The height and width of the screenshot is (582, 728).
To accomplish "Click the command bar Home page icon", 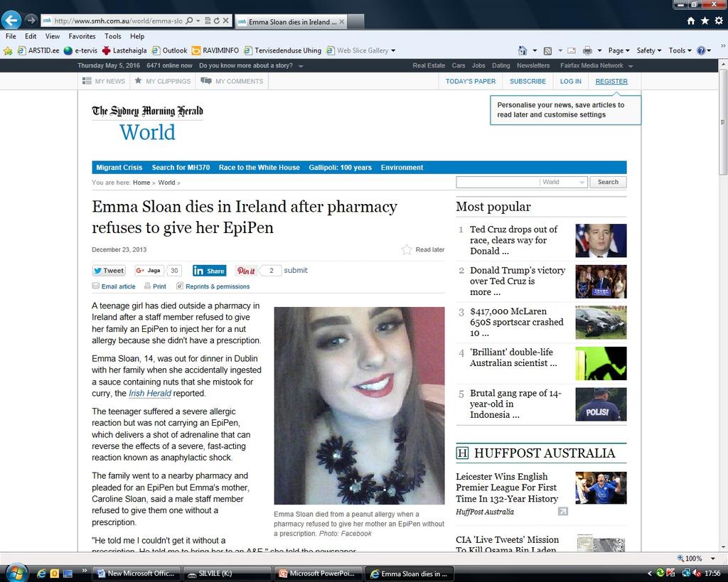I will [x=523, y=50].
